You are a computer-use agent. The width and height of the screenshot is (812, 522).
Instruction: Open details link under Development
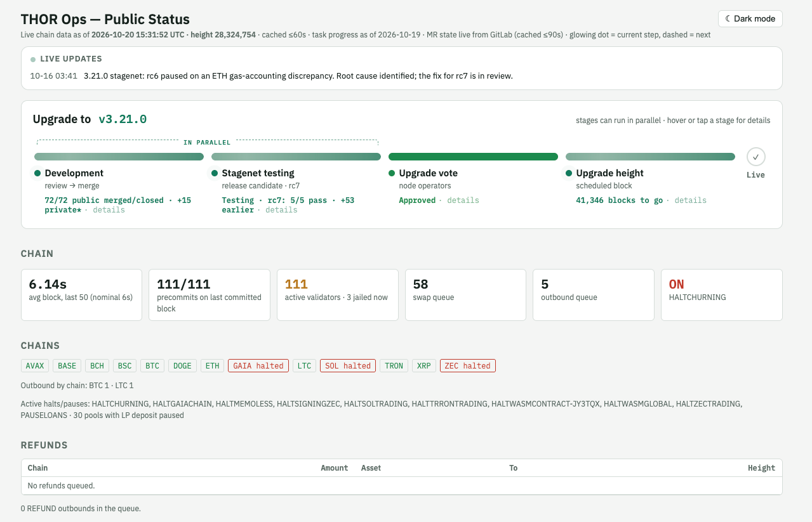109,210
